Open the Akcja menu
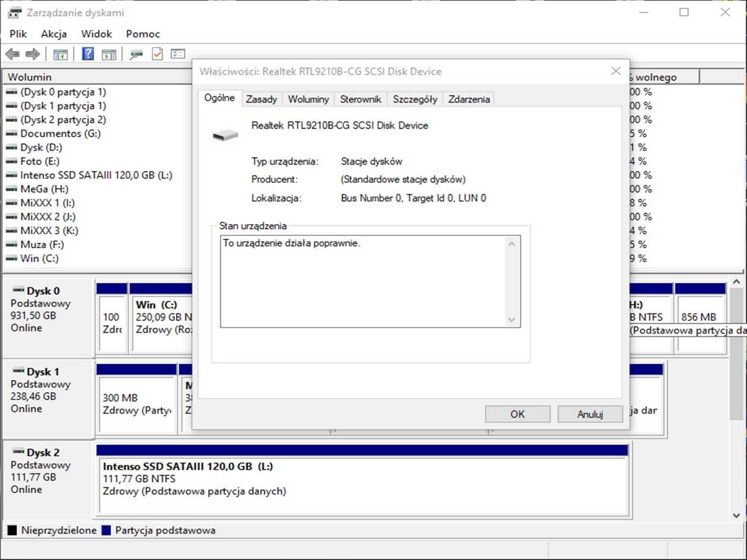Image resolution: width=747 pixels, height=560 pixels. (54, 34)
